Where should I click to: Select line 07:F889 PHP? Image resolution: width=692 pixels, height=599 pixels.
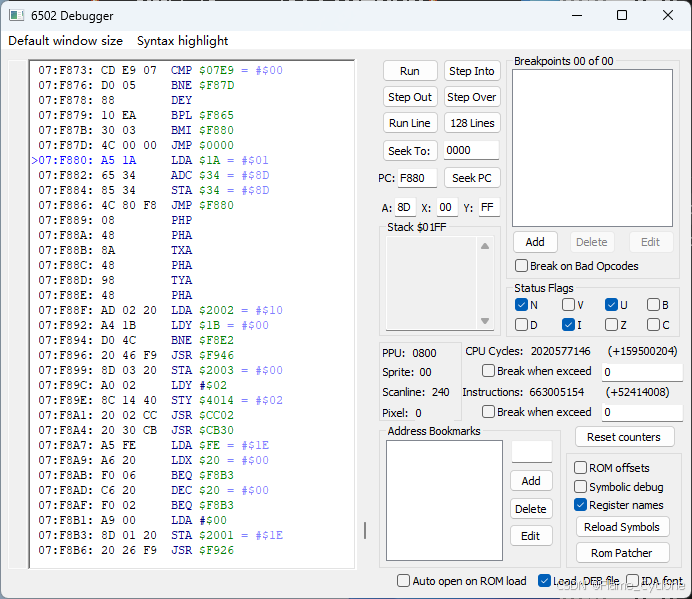click(115, 220)
